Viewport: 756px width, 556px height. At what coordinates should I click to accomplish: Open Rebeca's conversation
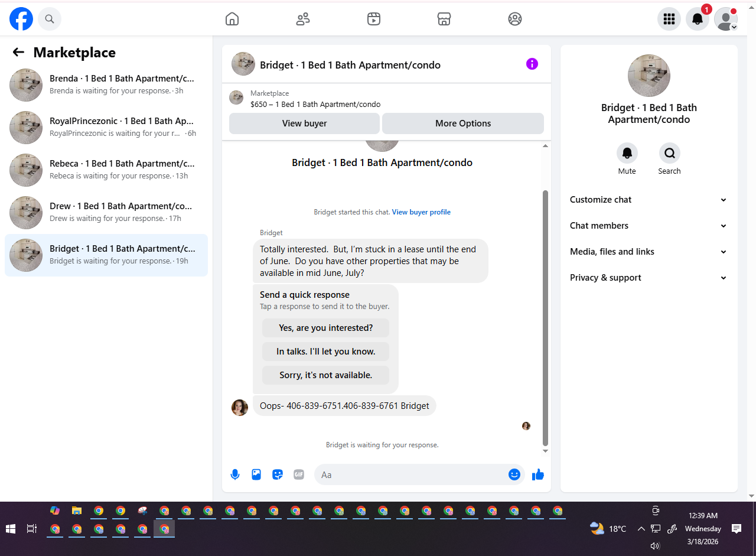click(106, 170)
